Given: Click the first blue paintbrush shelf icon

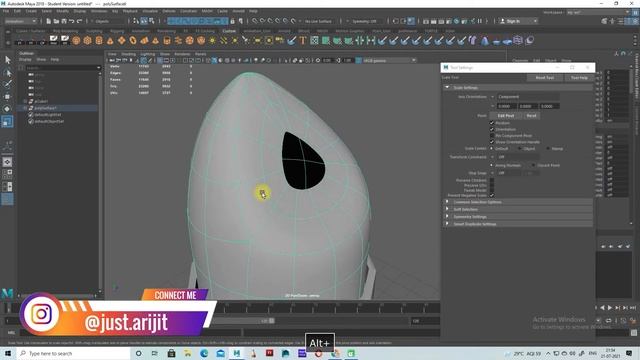Looking at the screenshot, I should tap(291, 40).
